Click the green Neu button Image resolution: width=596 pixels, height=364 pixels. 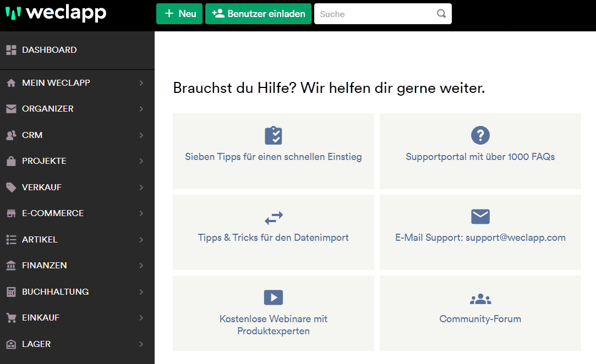pyautogui.click(x=179, y=14)
